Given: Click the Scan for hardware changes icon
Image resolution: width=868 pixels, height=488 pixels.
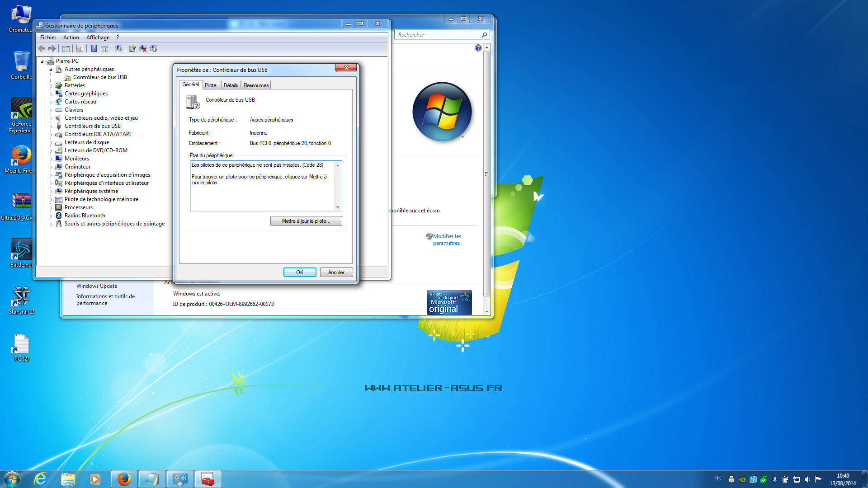Looking at the screenshot, I should (118, 48).
